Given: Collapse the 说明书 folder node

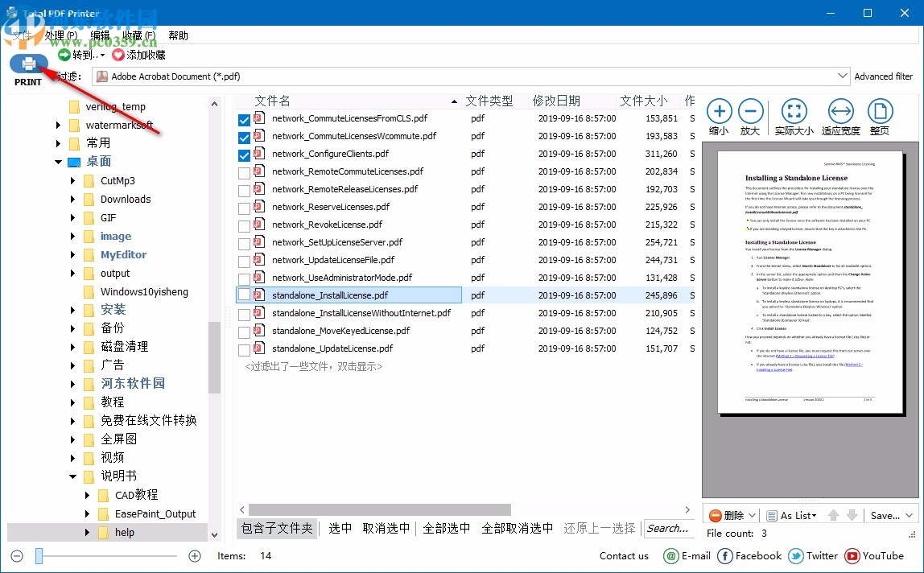Looking at the screenshot, I should point(72,476).
